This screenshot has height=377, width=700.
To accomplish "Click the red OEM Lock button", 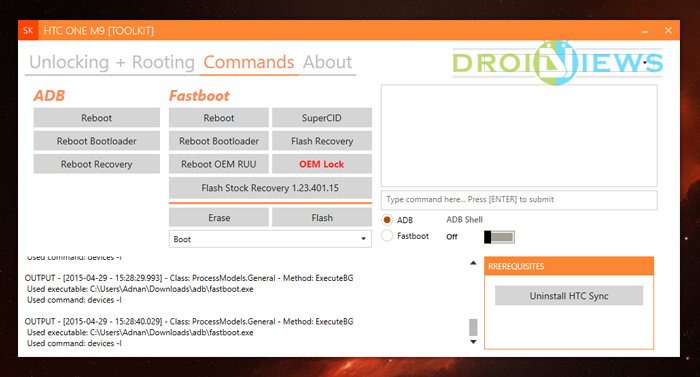I will [322, 164].
